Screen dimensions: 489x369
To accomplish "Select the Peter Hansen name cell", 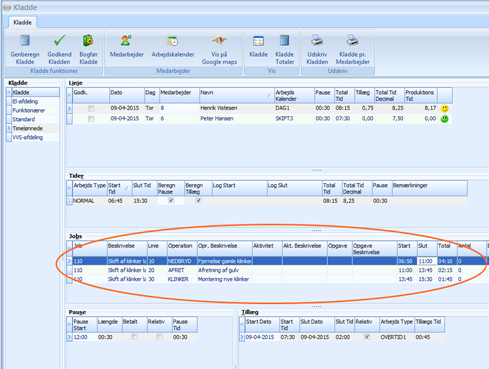I will 236,119.
